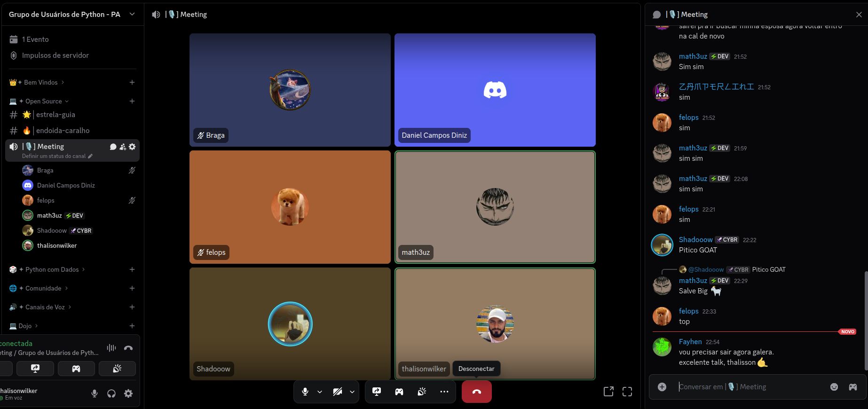This screenshot has height=409, width=868.
Task: Toggle deafen headphones in user panel
Action: pos(111,394)
